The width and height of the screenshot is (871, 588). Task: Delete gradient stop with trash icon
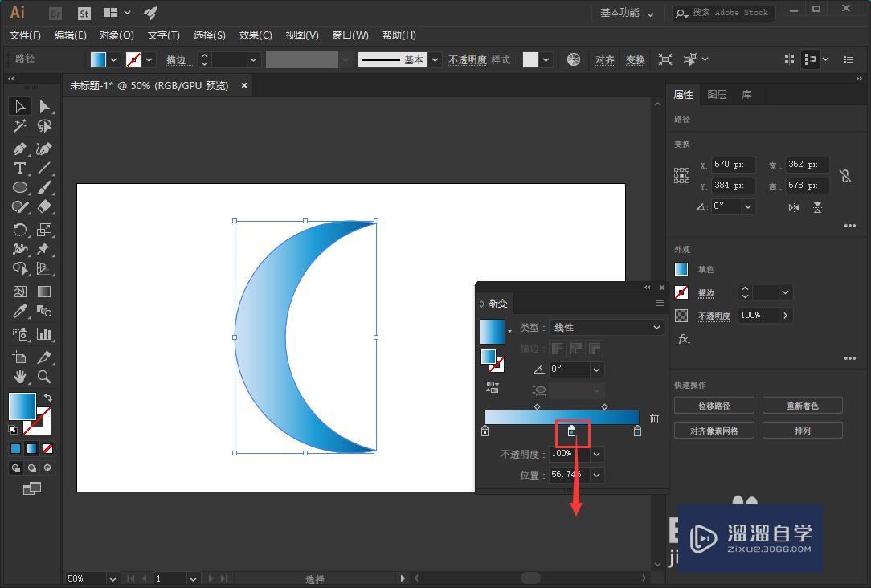654,419
